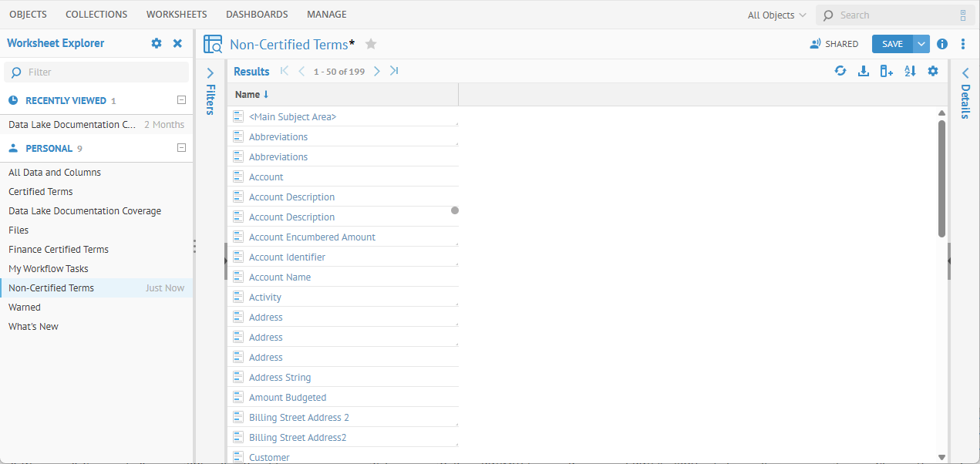980x464 pixels.
Task: Collapse the Recently Viewed section
Action: point(181,100)
